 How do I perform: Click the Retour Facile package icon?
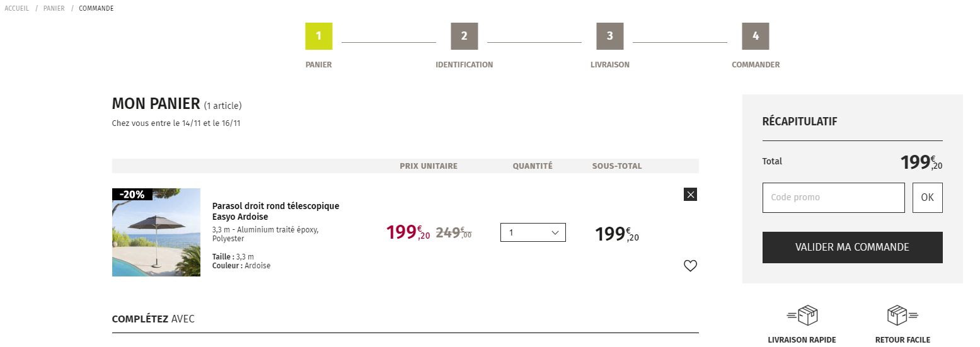(x=902, y=315)
